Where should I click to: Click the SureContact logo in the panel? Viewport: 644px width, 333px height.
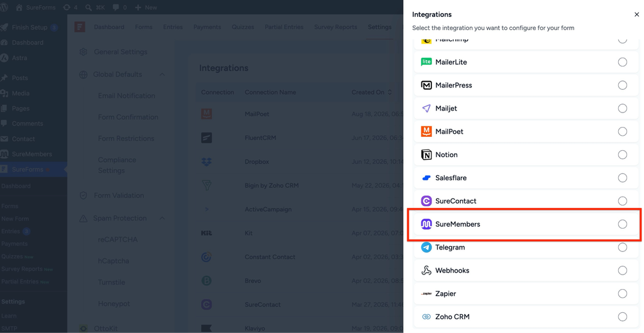426,201
